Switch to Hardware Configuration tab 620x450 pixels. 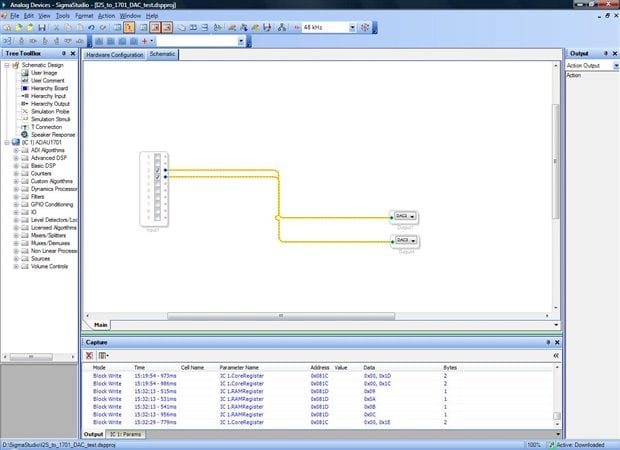(115, 55)
